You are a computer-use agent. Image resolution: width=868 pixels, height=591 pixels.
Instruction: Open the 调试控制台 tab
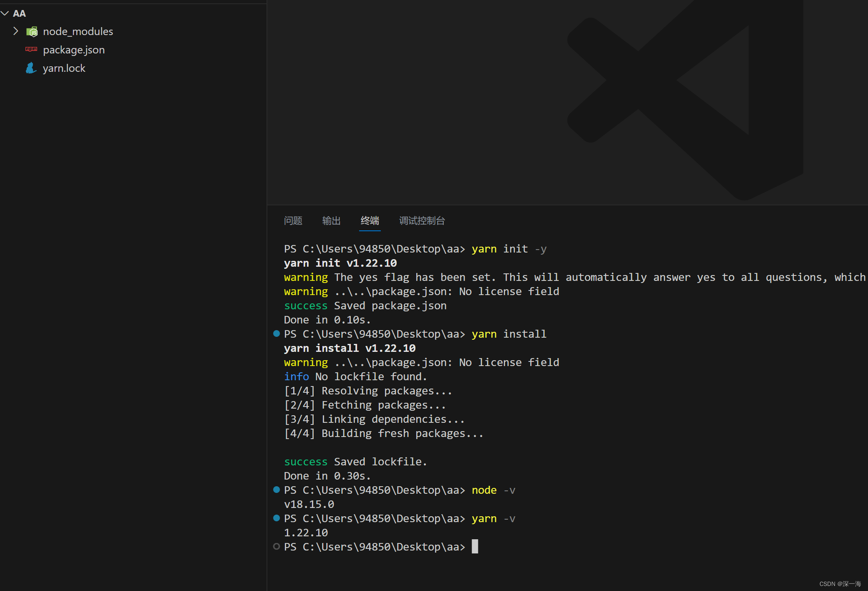coord(422,220)
